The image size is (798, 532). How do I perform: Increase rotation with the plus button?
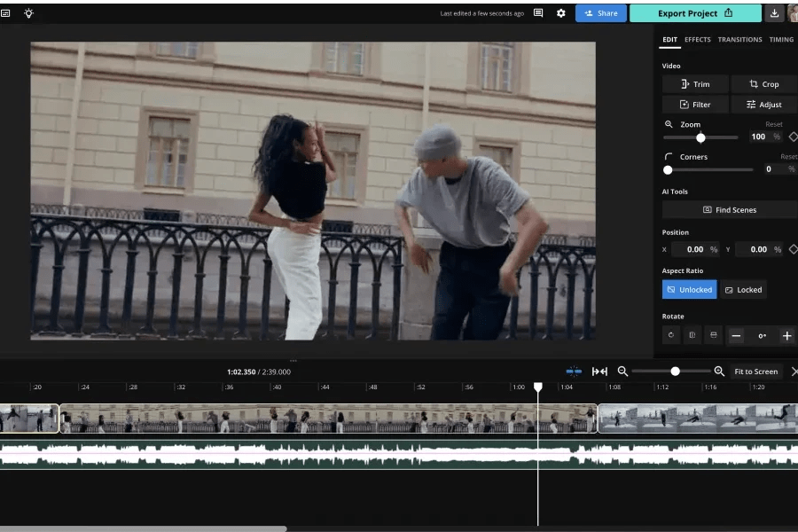coord(786,336)
